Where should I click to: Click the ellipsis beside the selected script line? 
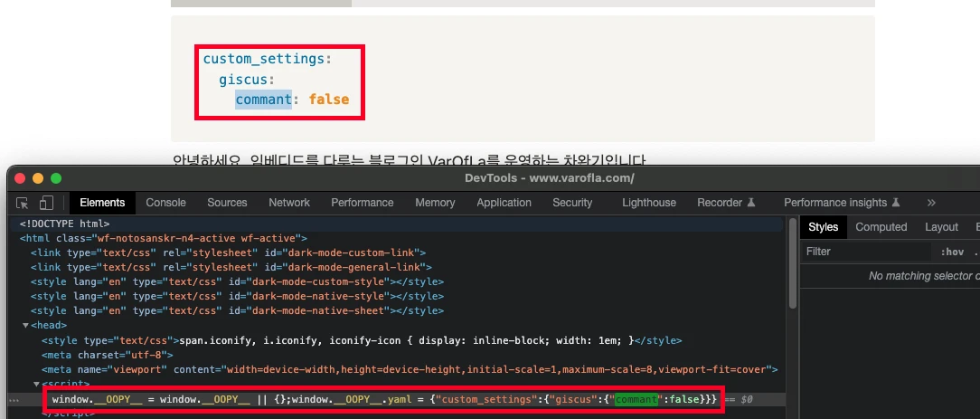14,399
